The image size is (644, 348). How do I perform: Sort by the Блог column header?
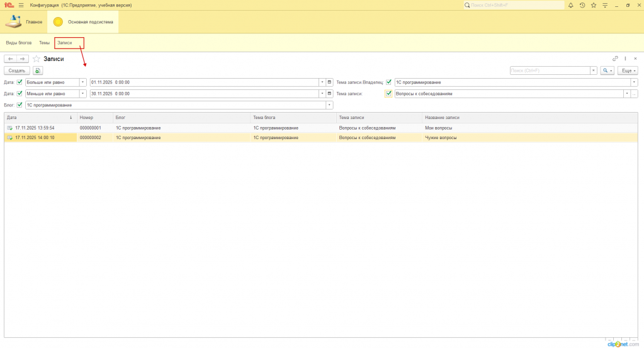pyautogui.click(x=181, y=118)
